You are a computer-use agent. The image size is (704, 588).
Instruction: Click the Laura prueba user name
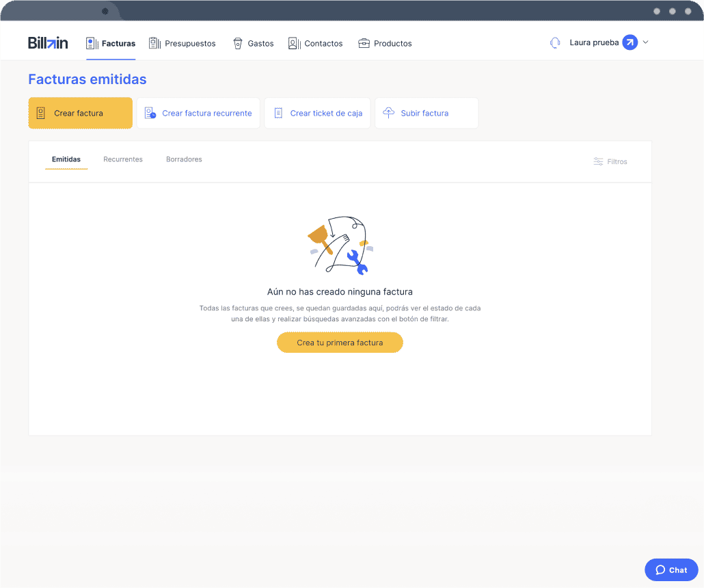[594, 42]
